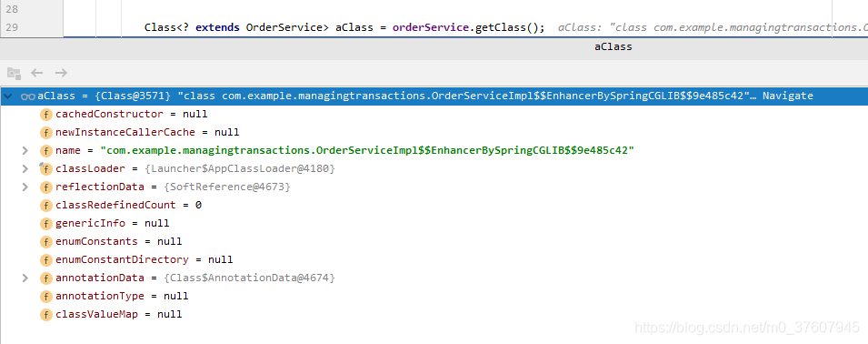
Task: Click the back arrow navigation icon
Action: [37, 73]
